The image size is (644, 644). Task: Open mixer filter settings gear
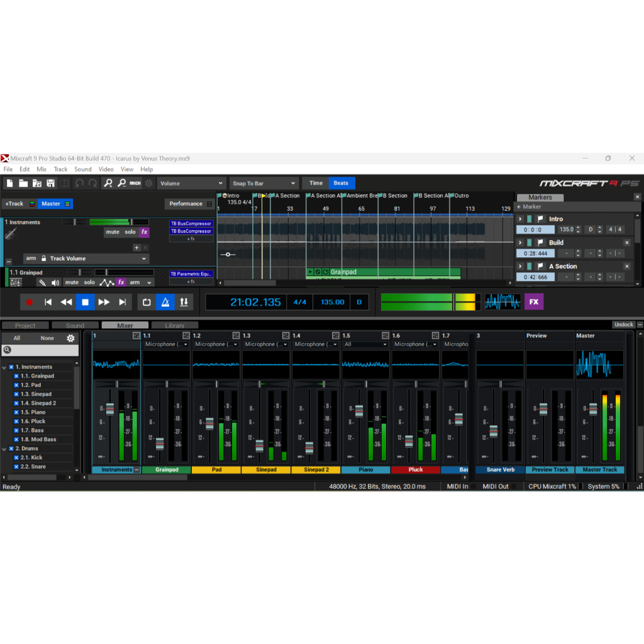click(x=70, y=338)
